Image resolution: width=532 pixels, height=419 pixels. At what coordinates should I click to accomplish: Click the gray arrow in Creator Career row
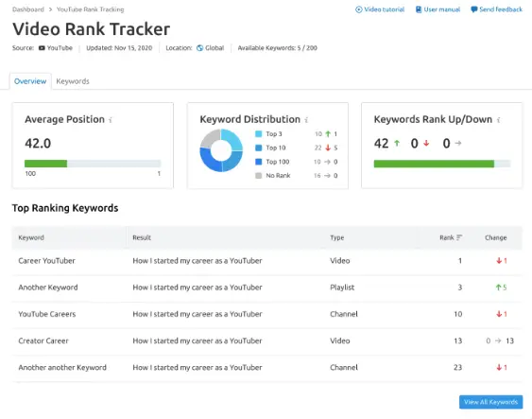click(x=498, y=340)
